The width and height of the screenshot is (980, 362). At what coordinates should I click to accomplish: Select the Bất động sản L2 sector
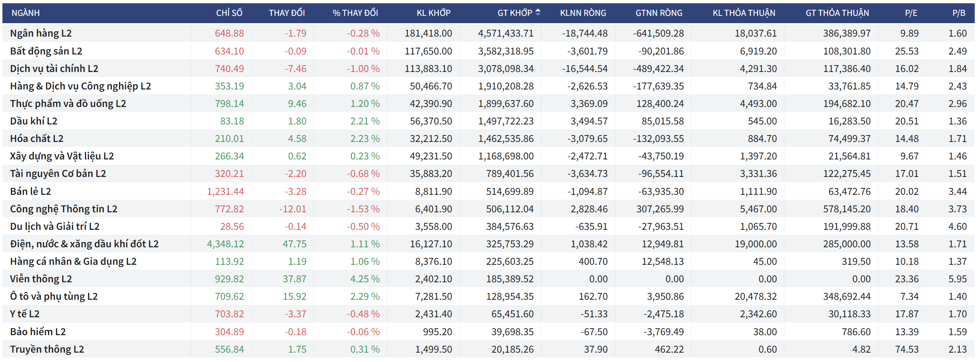[x=46, y=51]
